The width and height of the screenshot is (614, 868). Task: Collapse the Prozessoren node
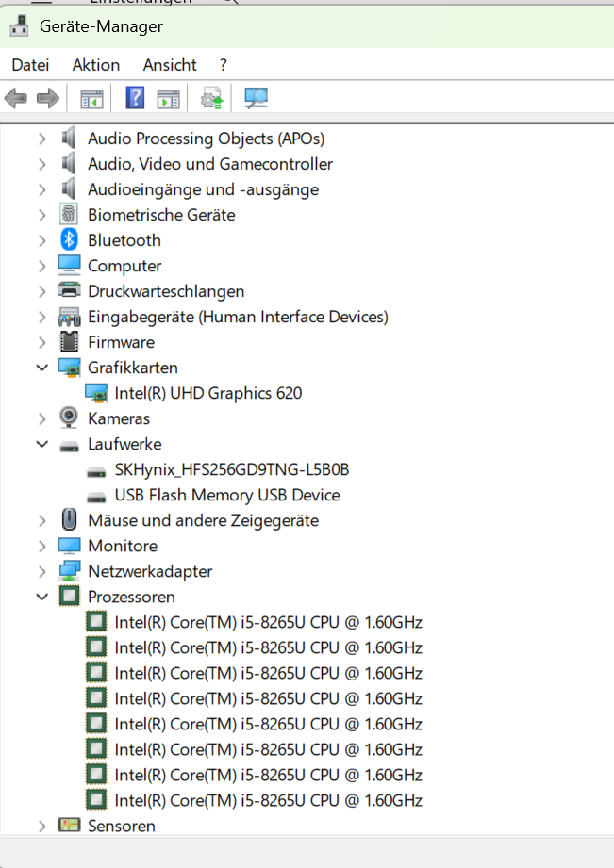click(42, 597)
